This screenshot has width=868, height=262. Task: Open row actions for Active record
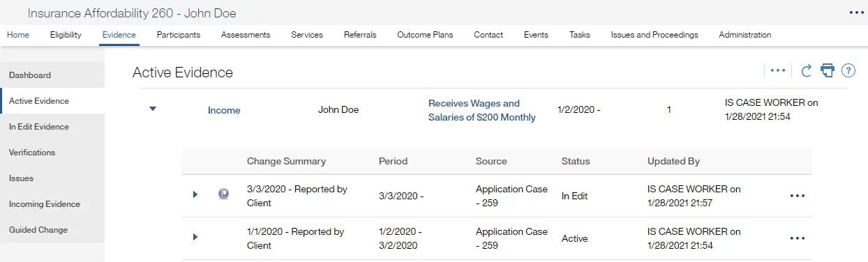click(x=797, y=238)
